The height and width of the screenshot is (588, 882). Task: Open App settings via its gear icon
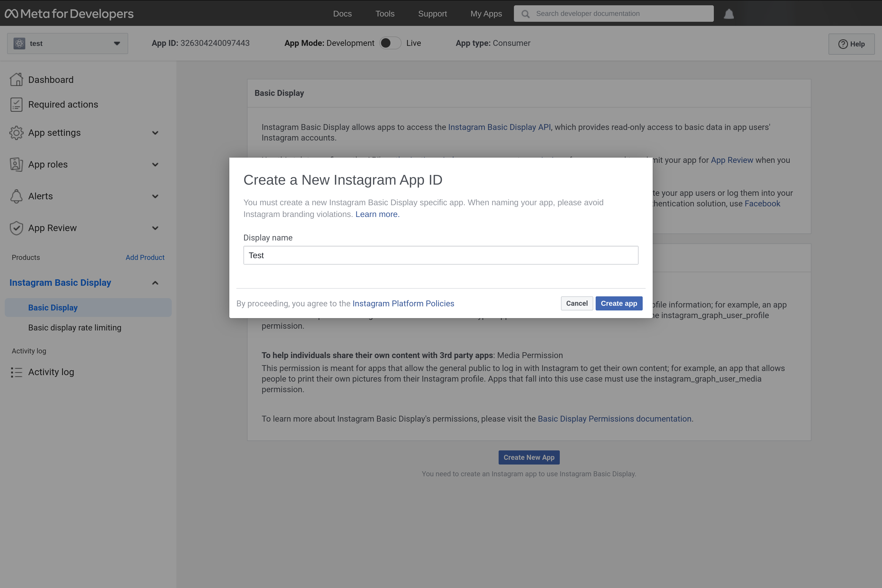(x=16, y=132)
